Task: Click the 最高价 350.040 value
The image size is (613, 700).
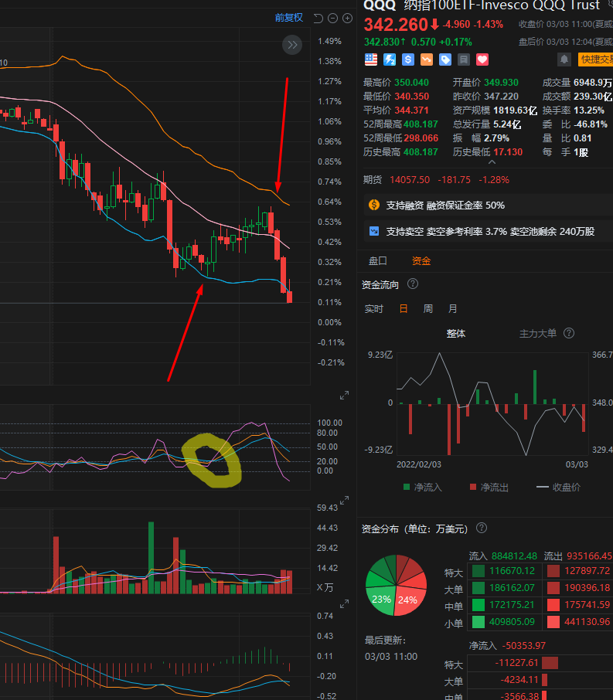Action: click(x=411, y=83)
